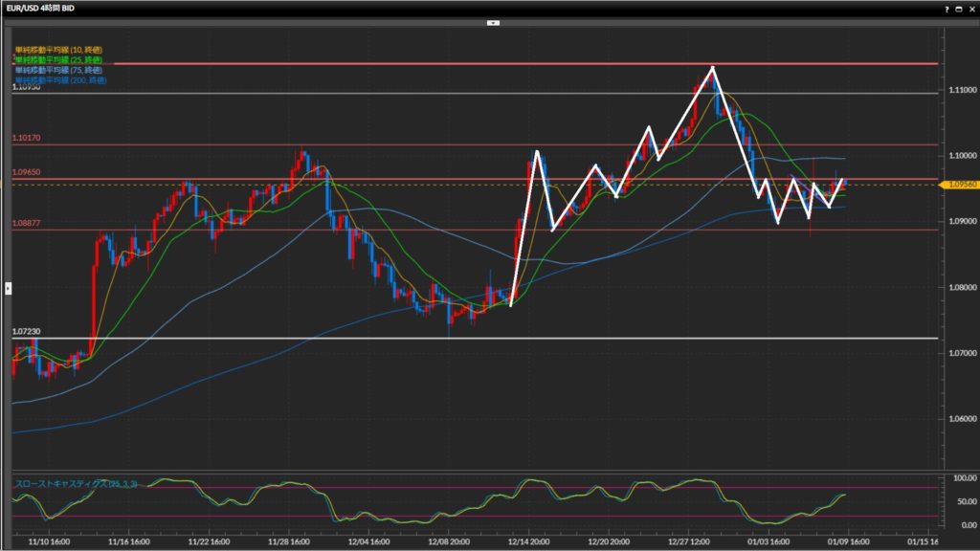980x551 pixels.
Task: Maximize the EUR/USD chart window
Action: click(x=960, y=8)
